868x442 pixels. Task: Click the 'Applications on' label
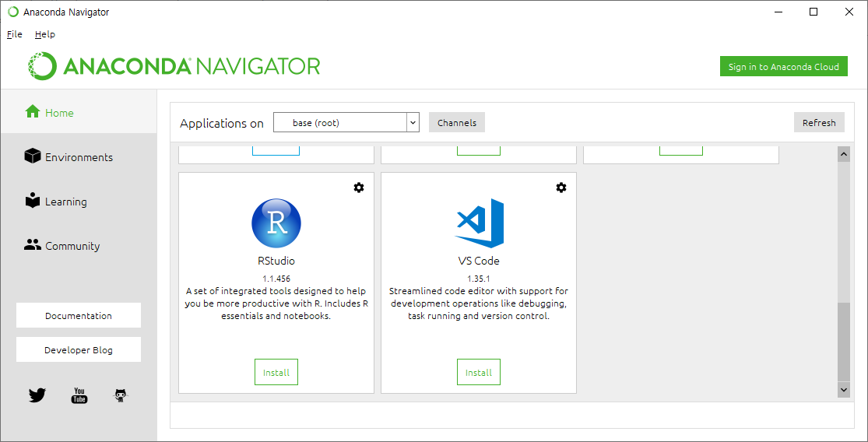click(222, 124)
